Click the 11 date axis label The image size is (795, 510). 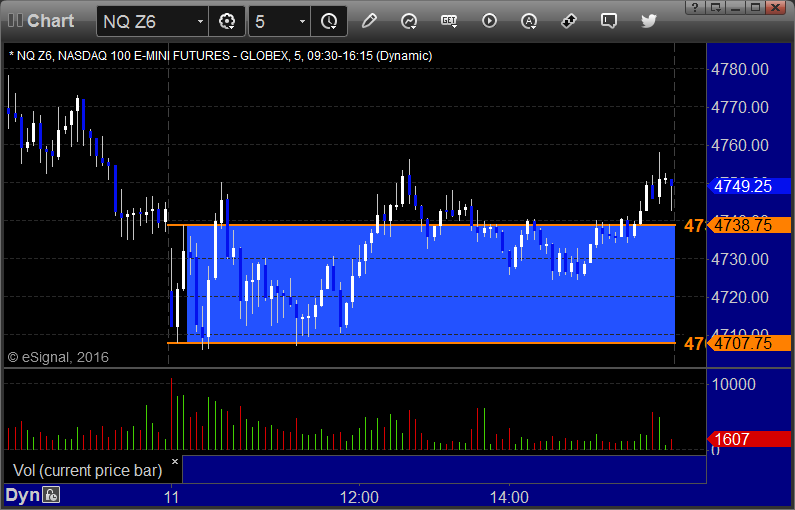pos(171,497)
